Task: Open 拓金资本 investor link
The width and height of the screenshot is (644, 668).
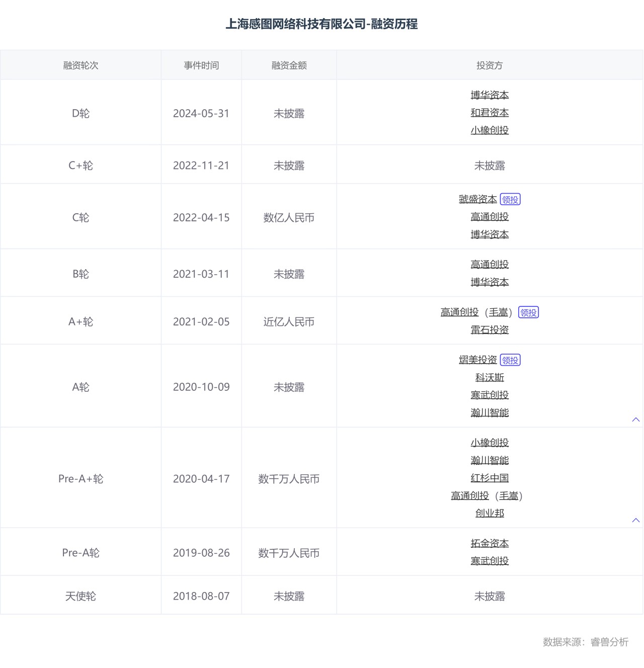Action: click(x=490, y=543)
